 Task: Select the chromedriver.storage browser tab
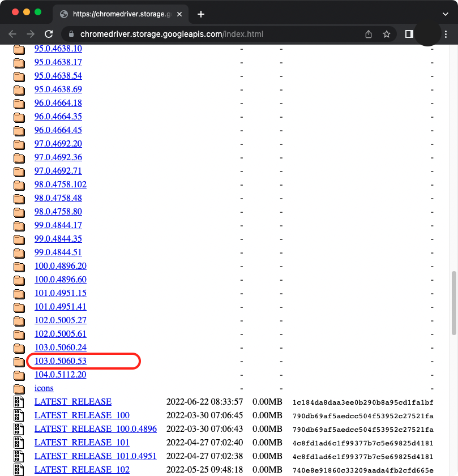tap(121, 14)
